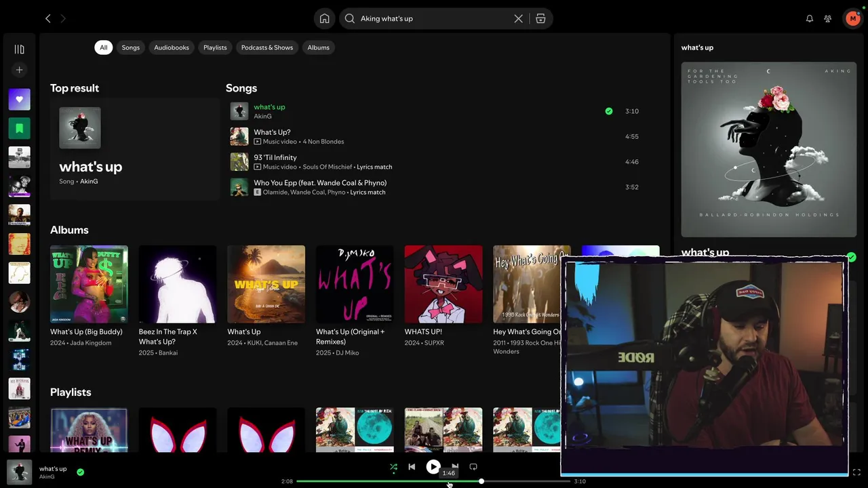
Task: Open Playlists section heading
Action: 71,392
